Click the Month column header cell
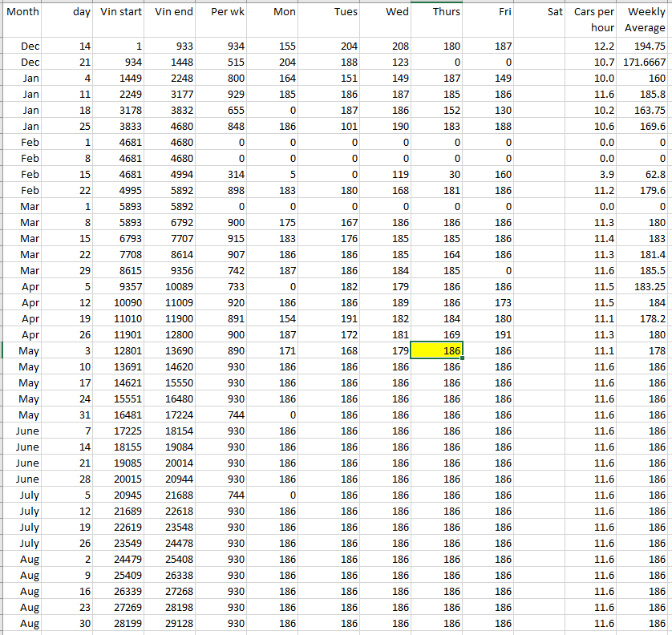 click(x=22, y=19)
